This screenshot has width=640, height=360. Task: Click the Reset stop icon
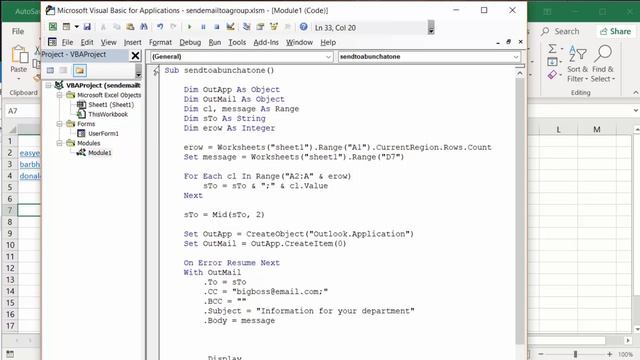217,27
